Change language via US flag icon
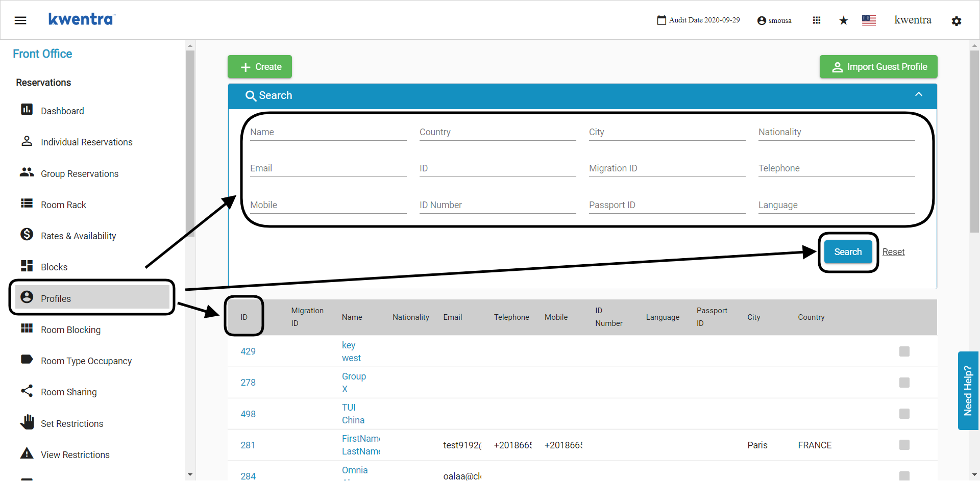This screenshot has height=481, width=980. (869, 20)
